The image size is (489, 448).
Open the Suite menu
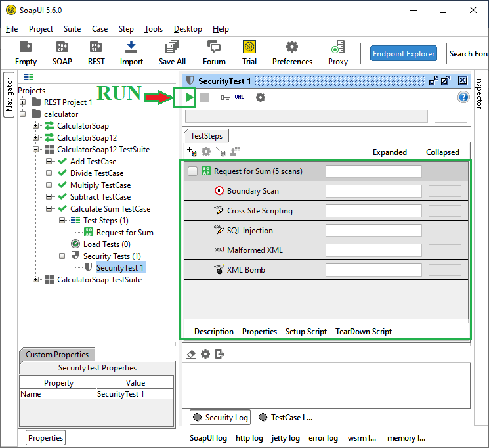click(72, 29)
